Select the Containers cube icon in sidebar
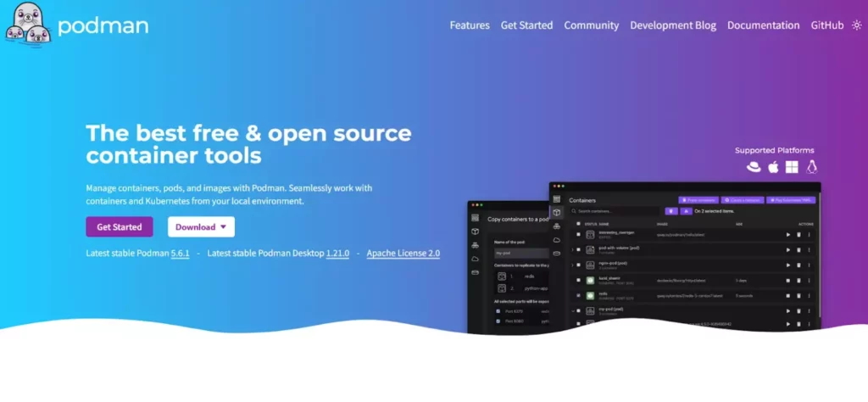 tap(556, 212)
